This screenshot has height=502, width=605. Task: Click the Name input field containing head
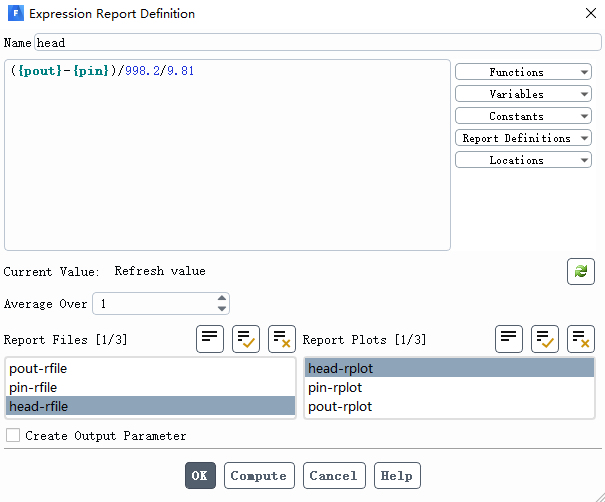[x=318, y=42]
